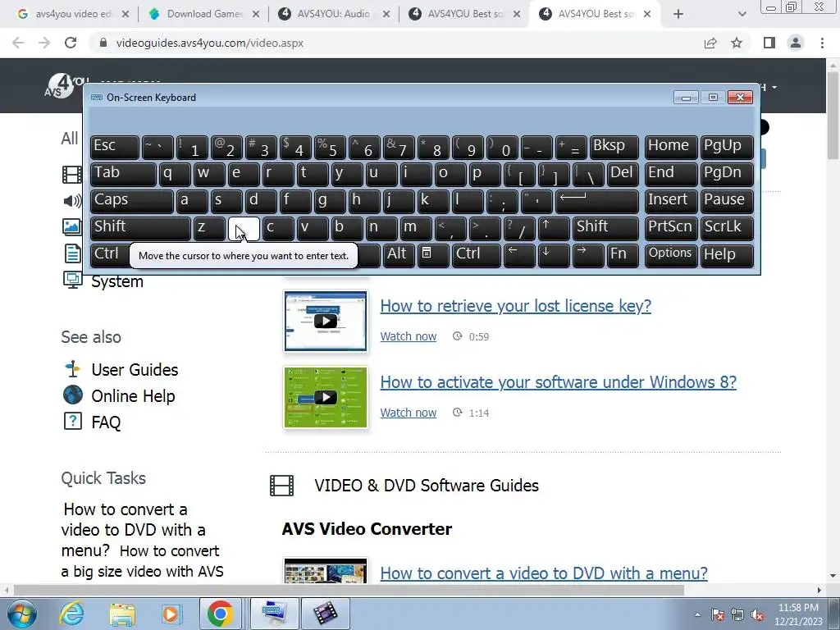Open the System category

(116, 281)
